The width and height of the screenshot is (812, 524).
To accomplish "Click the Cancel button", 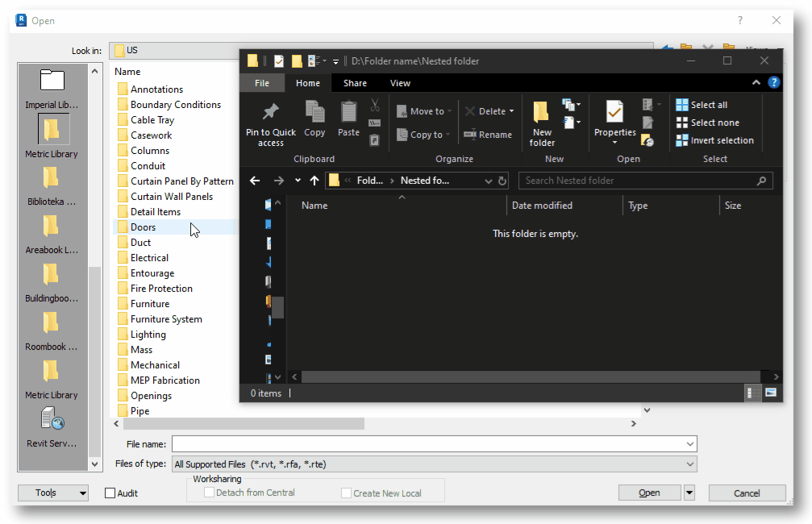I will [747, 493].
